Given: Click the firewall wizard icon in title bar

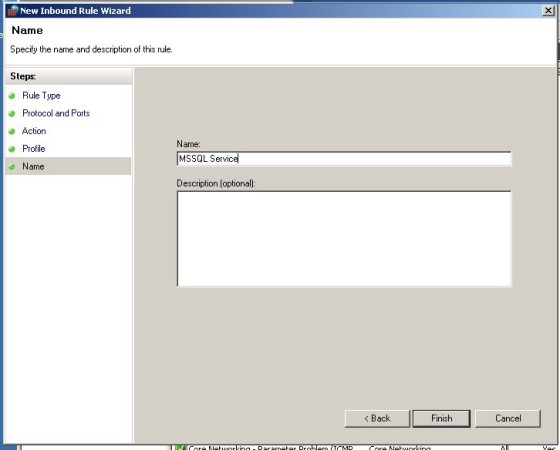Looking at the screenshot, I should pos(12,11).
